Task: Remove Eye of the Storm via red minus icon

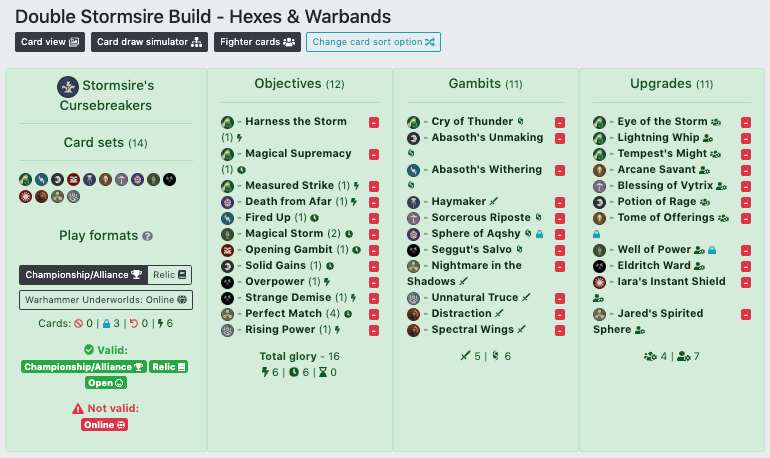Action: click(746, 122)
